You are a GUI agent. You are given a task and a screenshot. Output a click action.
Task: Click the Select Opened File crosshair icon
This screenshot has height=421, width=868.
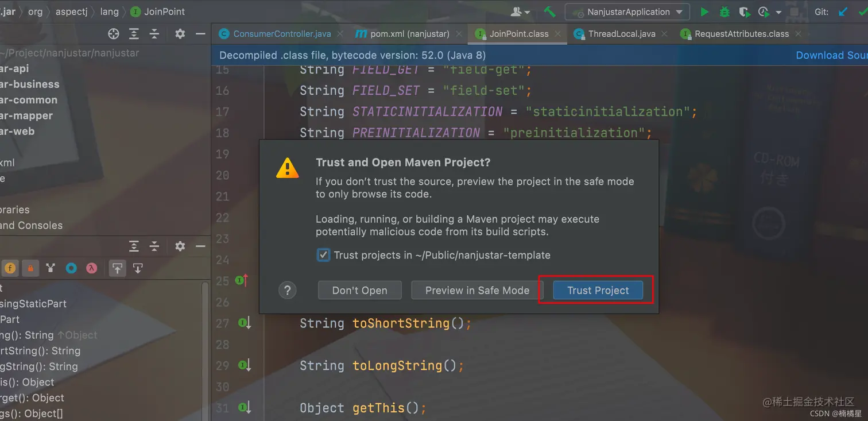[x=114, y=34]
